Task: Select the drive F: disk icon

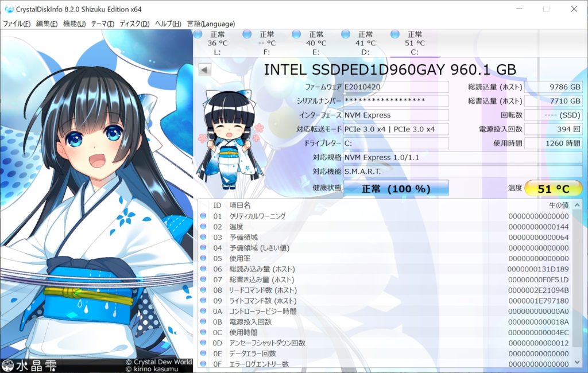Action: [247, 34]
